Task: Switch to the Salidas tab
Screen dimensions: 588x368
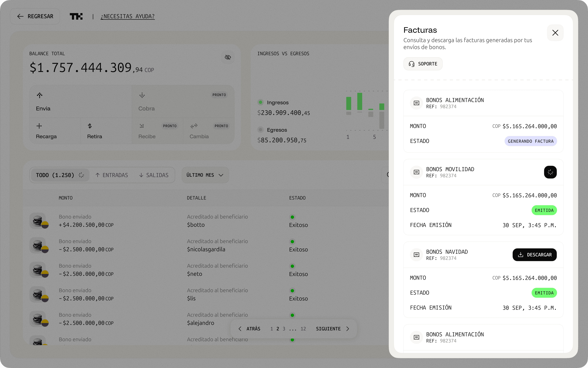Action: (x=154, y=175)
